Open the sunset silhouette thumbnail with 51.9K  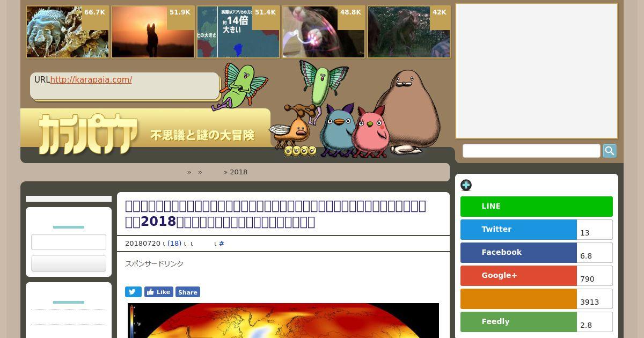pyautogui.click(x=153, y=32)
